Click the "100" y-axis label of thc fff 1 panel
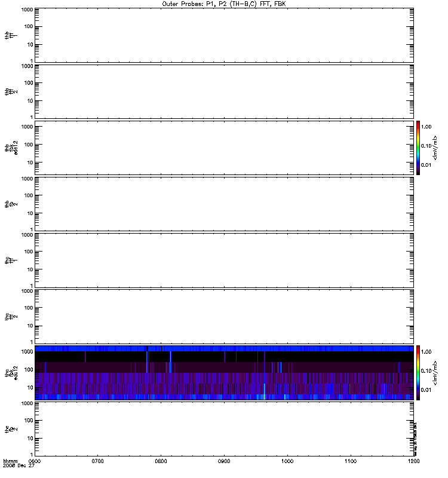The height and width of the screenshot is (478, 448). (x=29, y=252)
